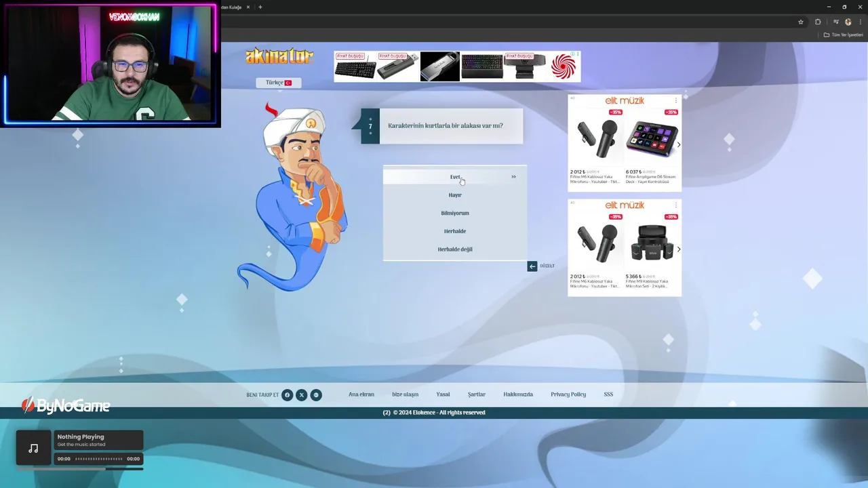Click the Akinator logo

click(x=279, y=56)
